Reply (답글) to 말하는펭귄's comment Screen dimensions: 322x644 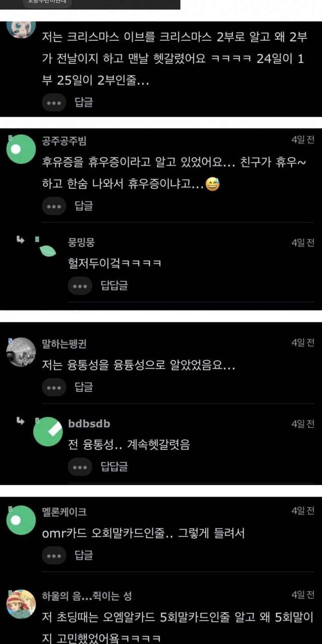(84, 387)
